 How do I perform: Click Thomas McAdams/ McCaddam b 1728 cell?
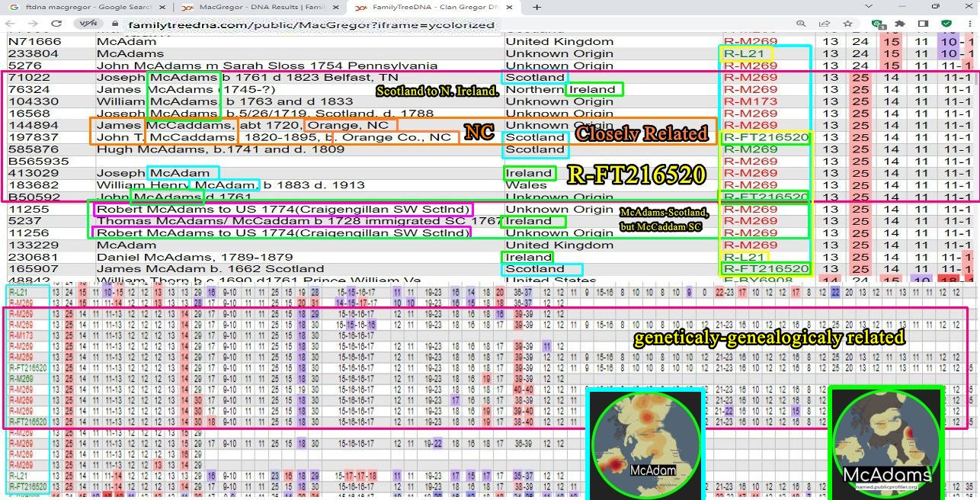(x=299, y=221)
